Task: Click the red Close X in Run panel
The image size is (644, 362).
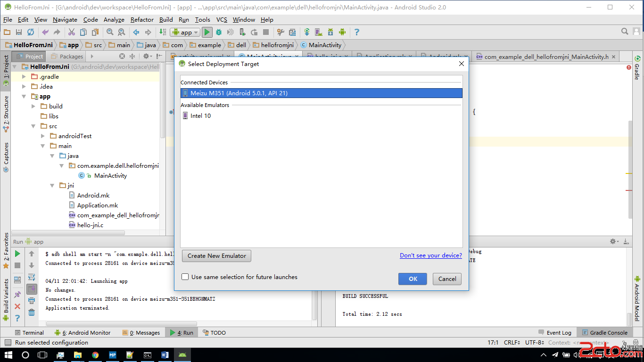Action: point(17,306)
